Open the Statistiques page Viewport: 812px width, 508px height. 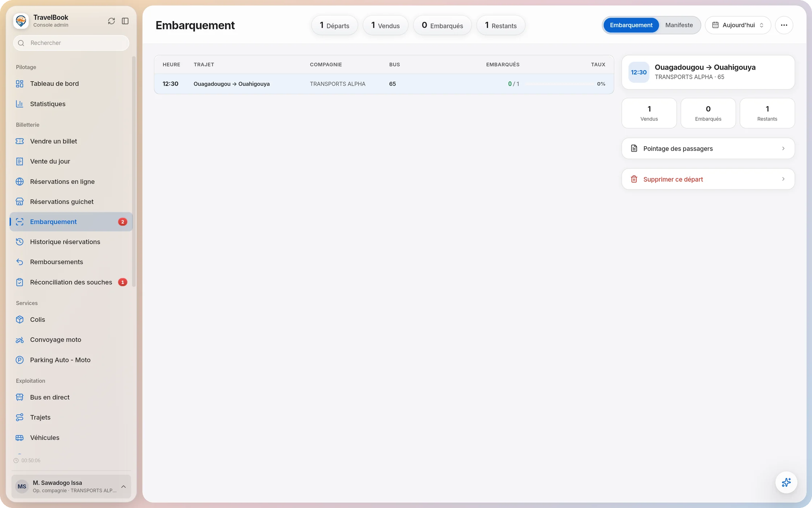(x=71, y=104)
